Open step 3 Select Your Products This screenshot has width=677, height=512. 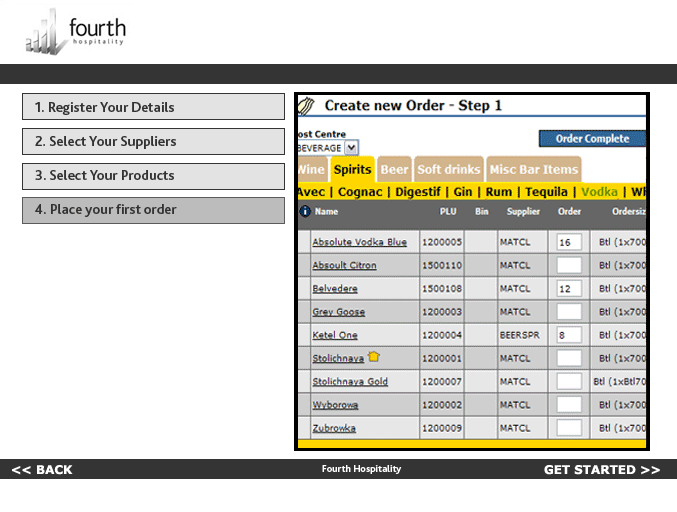153,176
